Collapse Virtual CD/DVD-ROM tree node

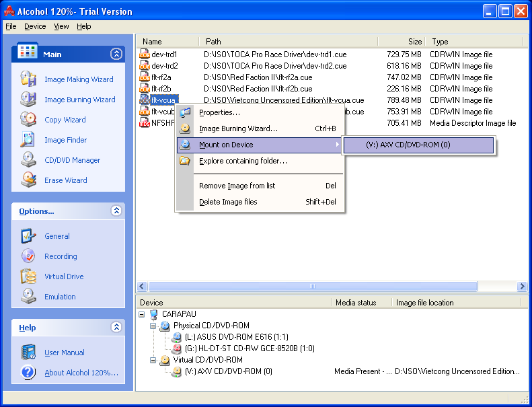[x=153, y=360]
